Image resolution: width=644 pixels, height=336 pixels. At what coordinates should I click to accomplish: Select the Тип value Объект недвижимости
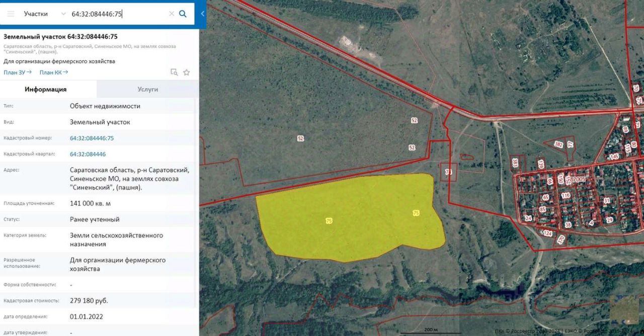105,106
